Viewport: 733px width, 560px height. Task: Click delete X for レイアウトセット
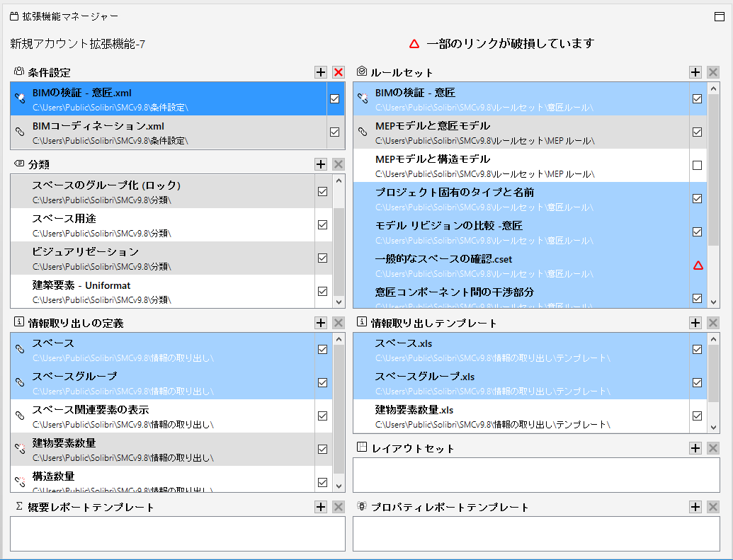point(713,448)
